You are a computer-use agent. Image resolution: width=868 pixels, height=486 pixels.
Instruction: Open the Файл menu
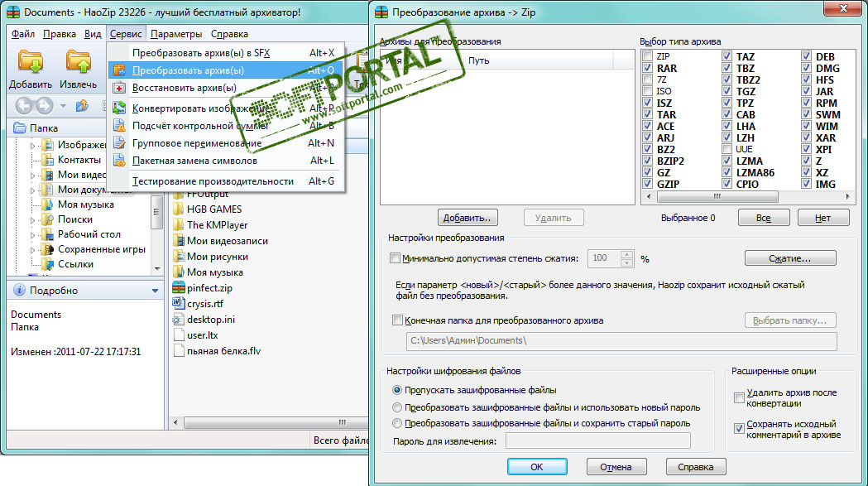(x=23, y=34)
